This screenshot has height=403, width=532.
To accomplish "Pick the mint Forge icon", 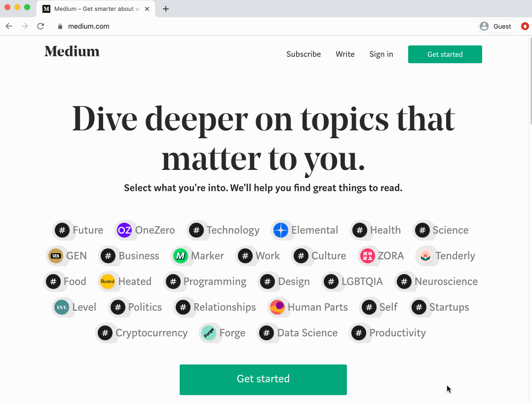I will click(209, 333).
